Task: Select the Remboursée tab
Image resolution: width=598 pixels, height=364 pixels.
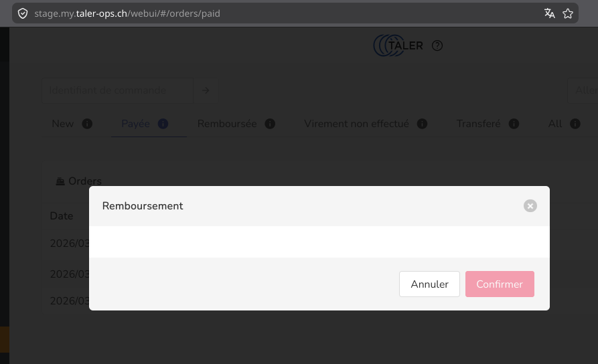Action: (227, 124)
